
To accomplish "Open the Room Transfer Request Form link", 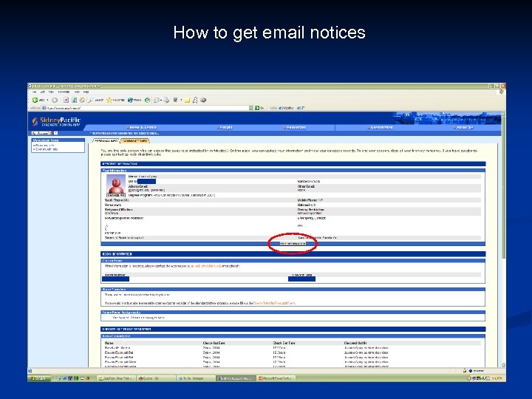I will pyautogui.click(x=274, y=303).
